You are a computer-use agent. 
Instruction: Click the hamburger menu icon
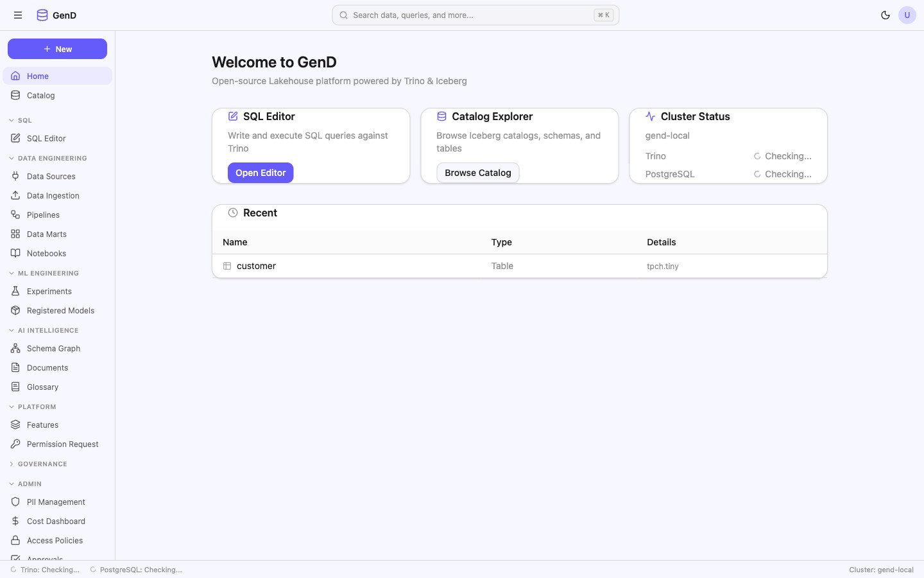[x=18, y=15]
